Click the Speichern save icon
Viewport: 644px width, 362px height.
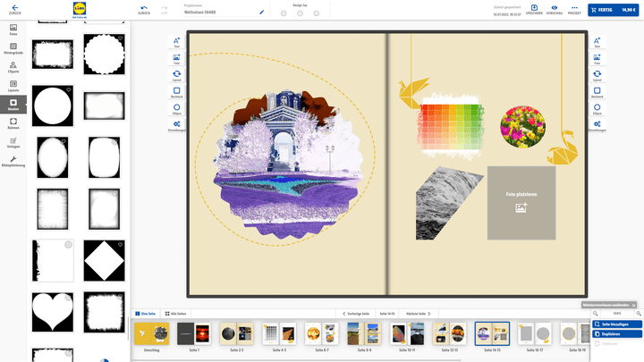(534, 9)
